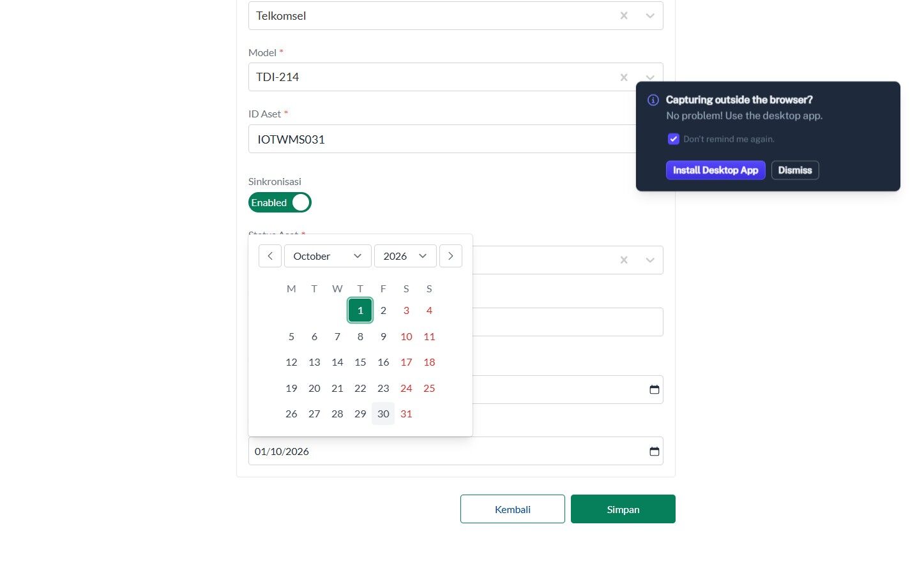Expand the Telkomsel dropdown arrow
This screenshot has width=924, height=582.
(x=650, y=16)
